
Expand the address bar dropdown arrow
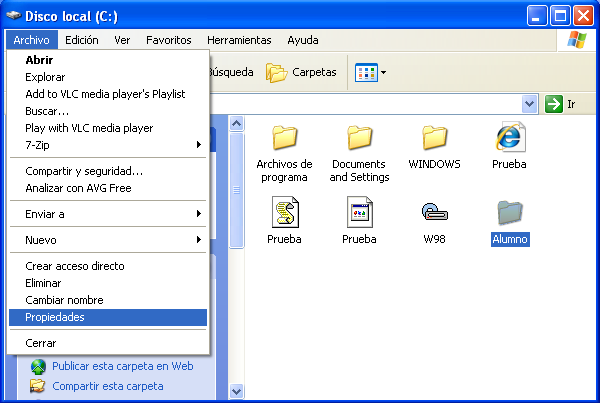tap(530, 104)
